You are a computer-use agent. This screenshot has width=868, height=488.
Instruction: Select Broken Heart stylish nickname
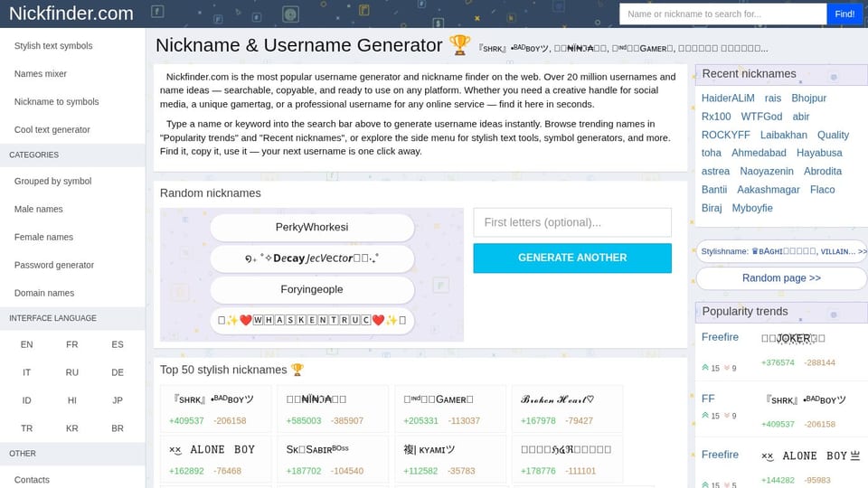tap(558, 399)
